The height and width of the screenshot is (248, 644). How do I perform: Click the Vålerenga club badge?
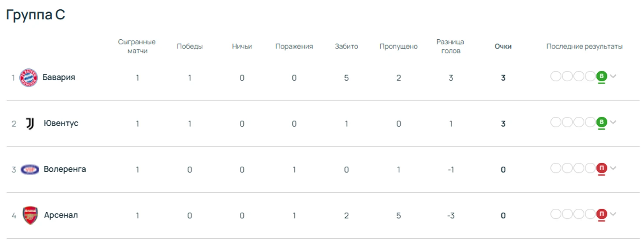[30, 169]
